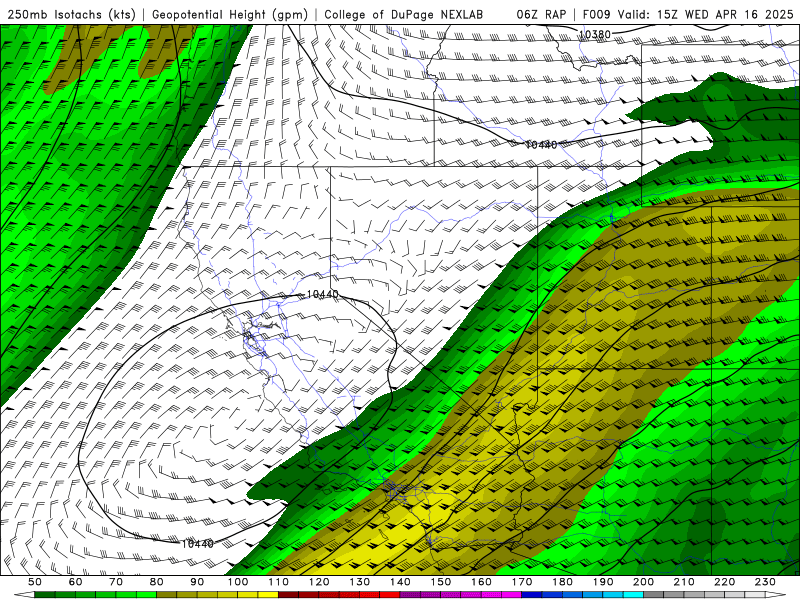Click the 50 value on the color scale
Image resolution: width=800 pixels, height=600 pixels.
(x=35, y=582)
